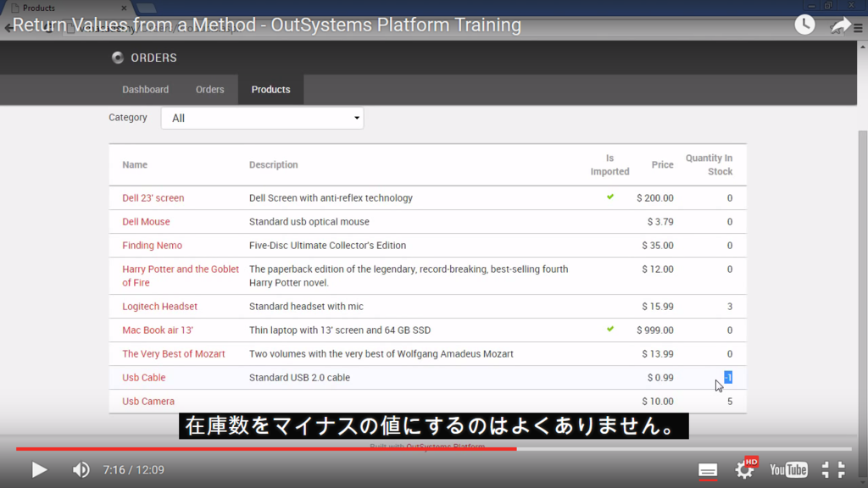This screenshot has height=488, width=868.
Task: Click the imported checkmark for Dell 23' screen
Action: coord(610,197)
